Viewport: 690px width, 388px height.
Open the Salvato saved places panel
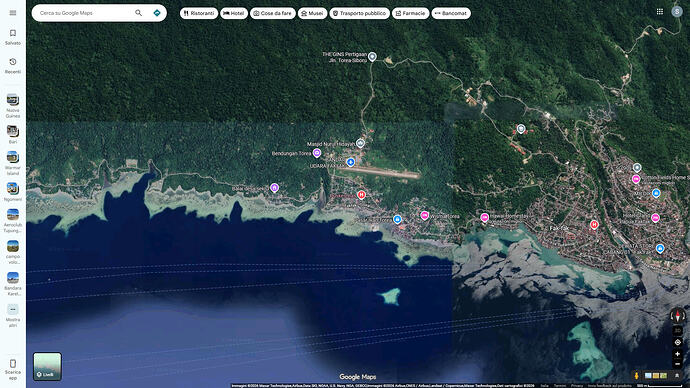pyautogui.click(x=13, y=37)
